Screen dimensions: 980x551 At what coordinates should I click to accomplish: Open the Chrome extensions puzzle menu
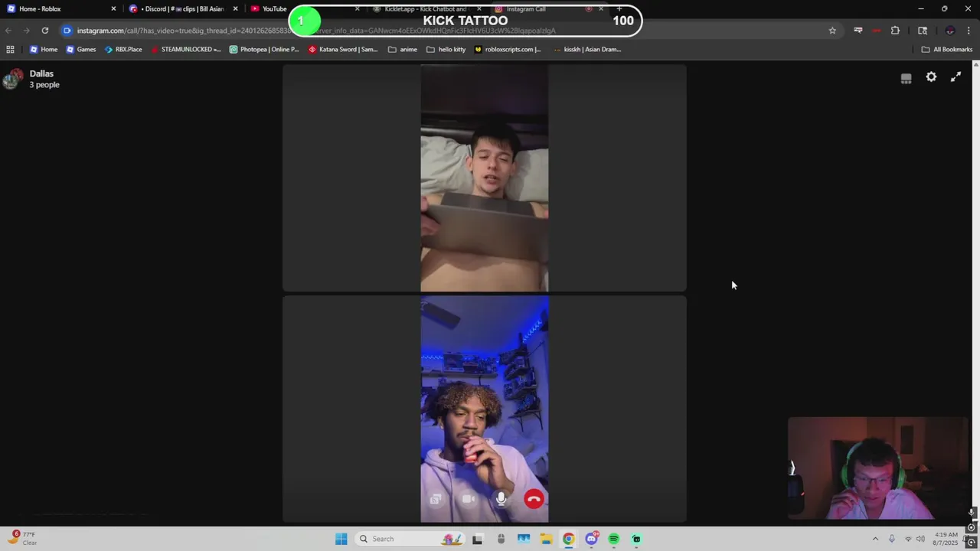click(895, 31)
